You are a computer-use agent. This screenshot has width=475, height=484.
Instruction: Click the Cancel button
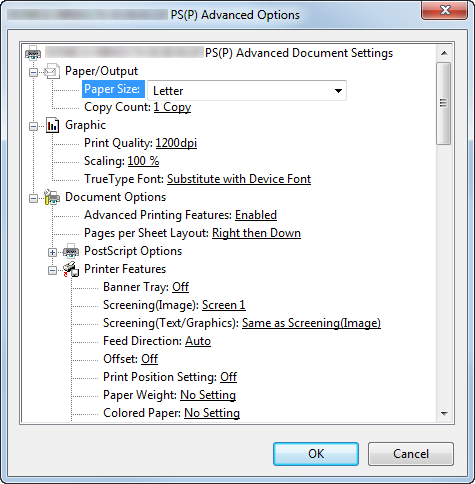(x=411, y=454)
